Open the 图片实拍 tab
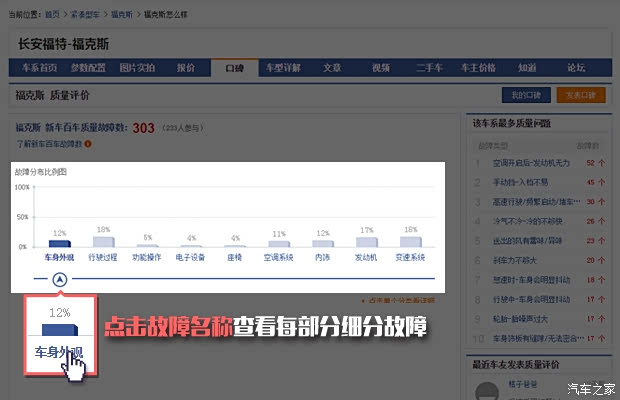620x400 pixels. pos(137,68)
